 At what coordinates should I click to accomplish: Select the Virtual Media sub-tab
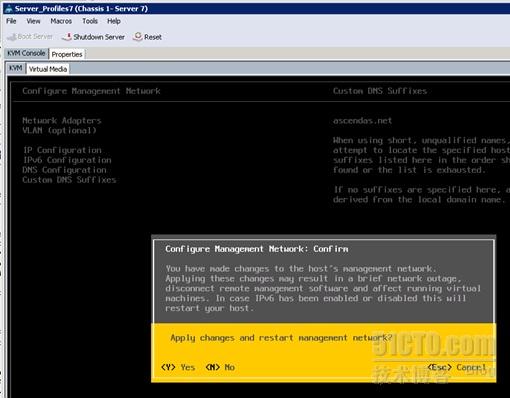pos(48,69)
